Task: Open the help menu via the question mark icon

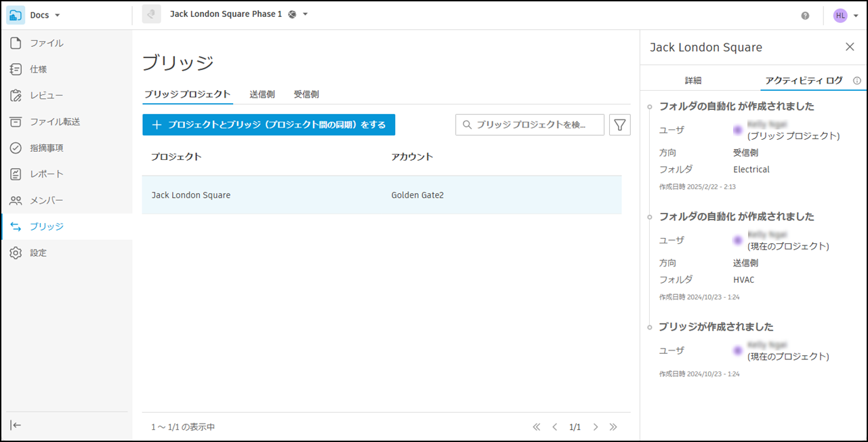Action: coord(806,14)
